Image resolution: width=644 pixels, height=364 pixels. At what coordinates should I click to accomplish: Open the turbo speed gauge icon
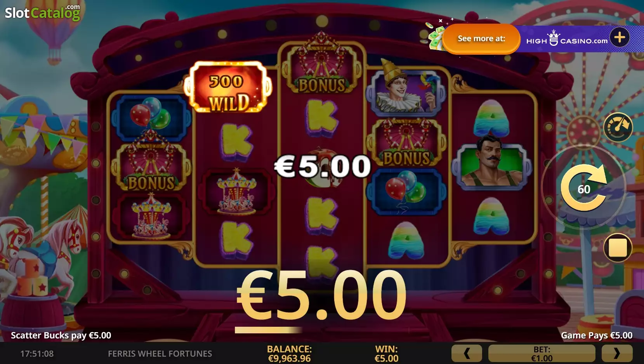[618, 127]
